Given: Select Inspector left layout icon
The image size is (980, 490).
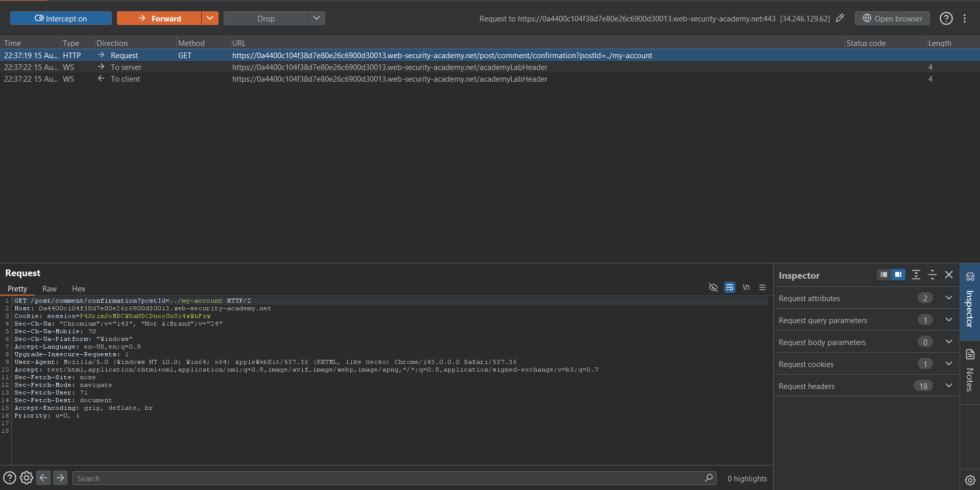Looking at the screenshot, I should coord(884,275).
